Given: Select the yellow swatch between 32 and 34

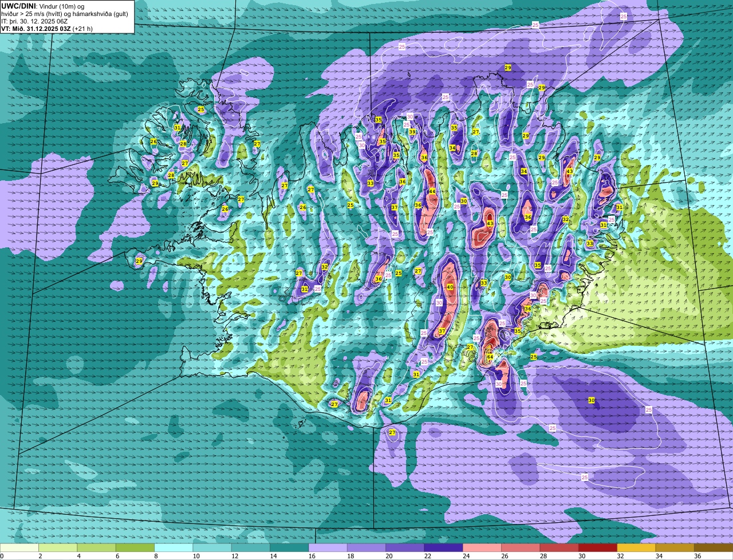Looking at the screenshot, I should 636,548.
